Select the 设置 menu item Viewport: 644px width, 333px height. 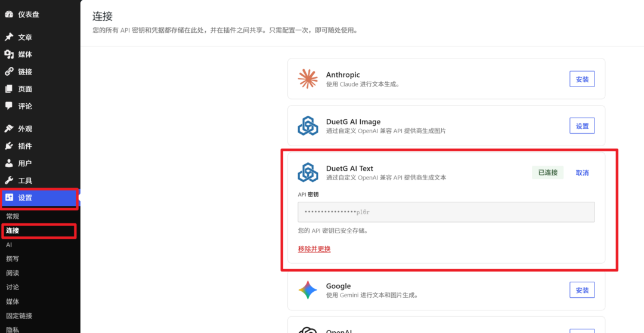(x=39, y=198)
